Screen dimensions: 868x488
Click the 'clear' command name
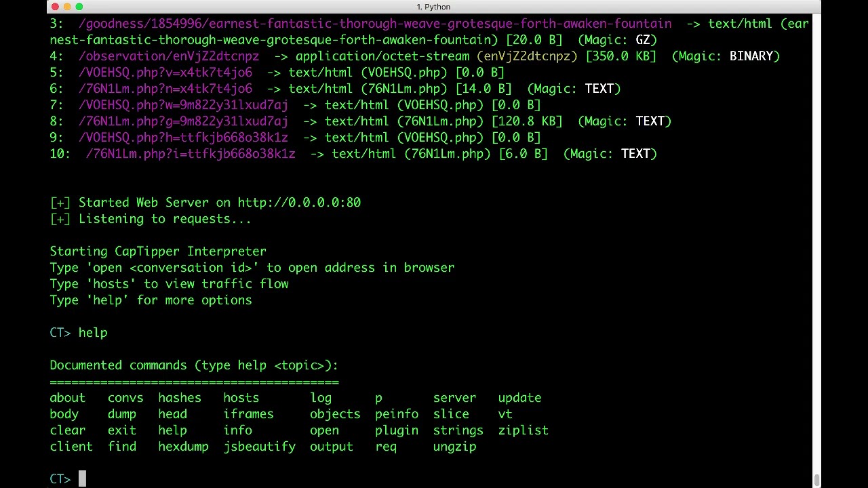68,430
